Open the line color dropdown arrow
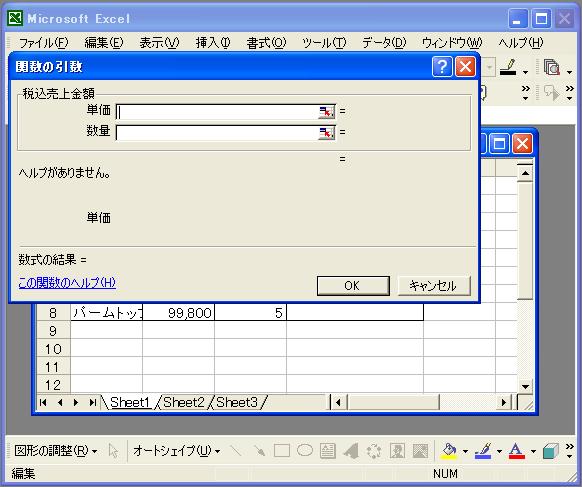The height and width of the screenshot is (487, 582). click(499, 451)
